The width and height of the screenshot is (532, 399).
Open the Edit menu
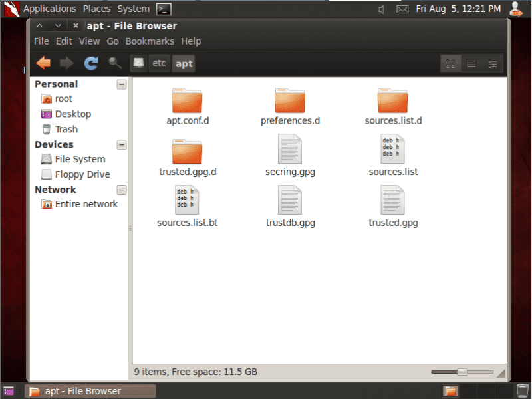tap(64, 41)
